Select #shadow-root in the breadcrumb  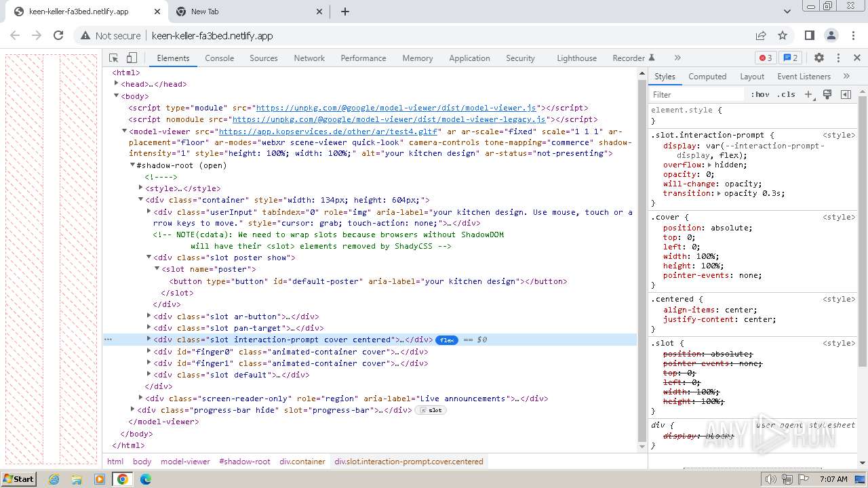tap(245, 462)
